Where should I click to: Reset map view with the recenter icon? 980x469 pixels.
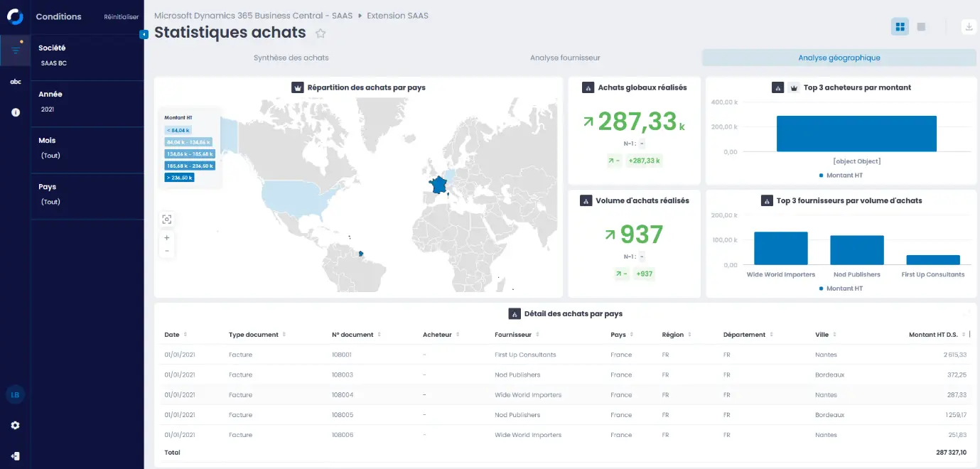pyautogui.click(x=167, y=220)
